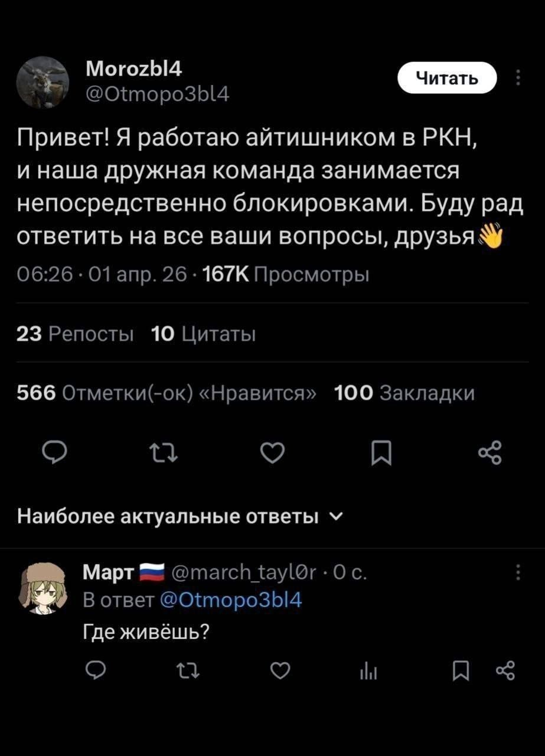Share Март's reply
The image size is (545, 756).
pyautogui.click(x=505, y=670)
